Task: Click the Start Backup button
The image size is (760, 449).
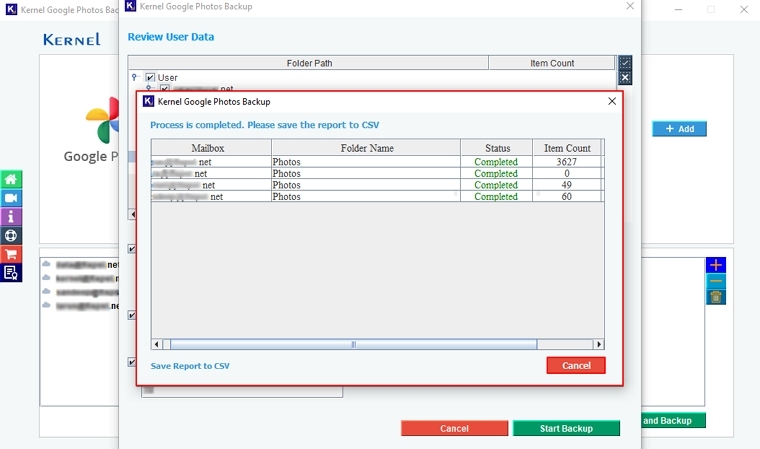Action: coord(566,428)
